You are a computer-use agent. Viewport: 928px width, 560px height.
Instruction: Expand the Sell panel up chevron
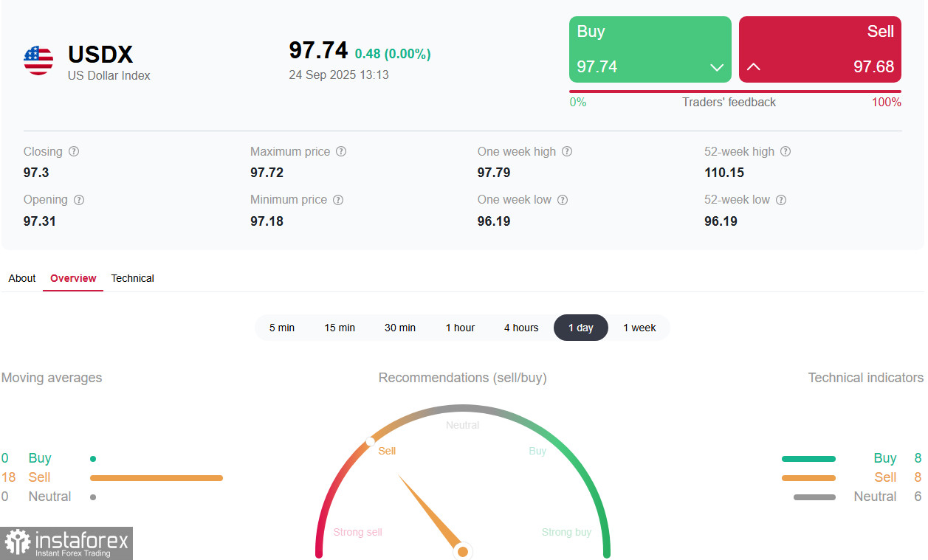click(x=753, y=67)
